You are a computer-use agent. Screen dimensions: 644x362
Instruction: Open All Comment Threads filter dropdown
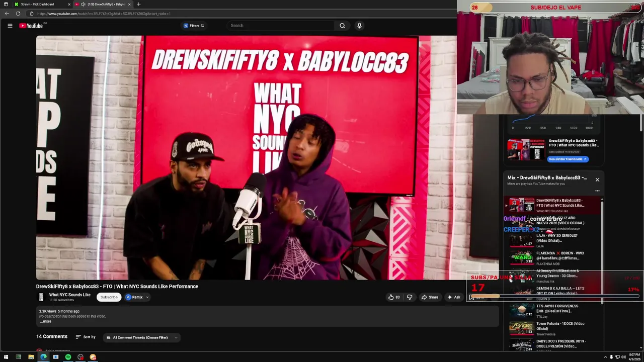point(142,337)
